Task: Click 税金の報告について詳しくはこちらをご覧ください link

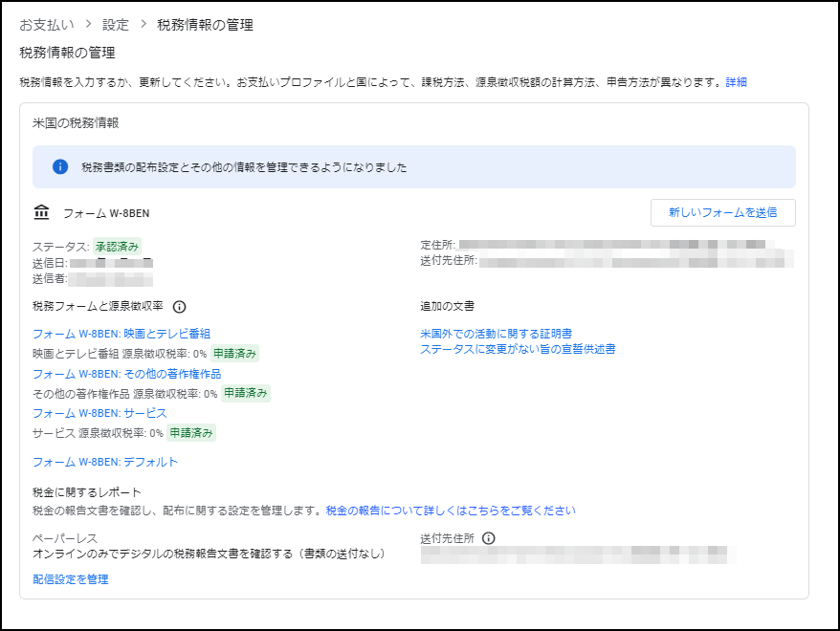Action: (x=451, y=511)
